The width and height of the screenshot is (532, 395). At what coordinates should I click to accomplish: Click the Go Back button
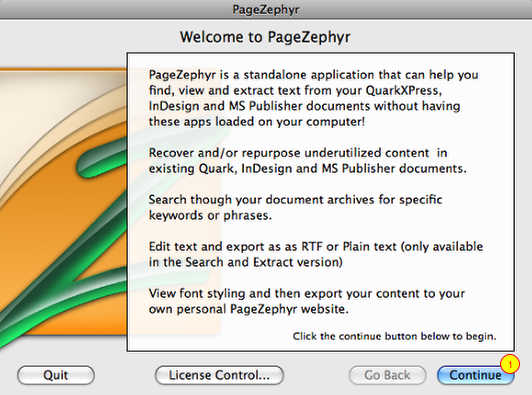click(x=387, y=375)
